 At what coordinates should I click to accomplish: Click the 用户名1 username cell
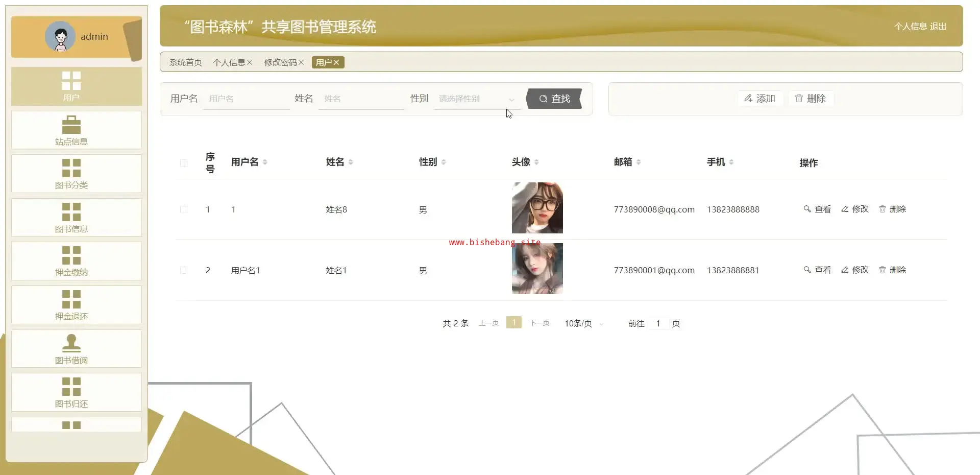(246, 270)
